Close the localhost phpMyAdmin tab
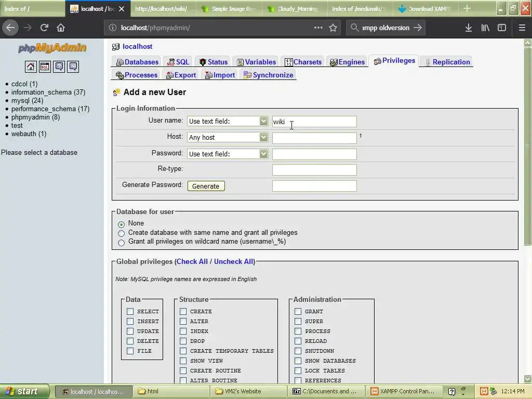 click(122, 9)
